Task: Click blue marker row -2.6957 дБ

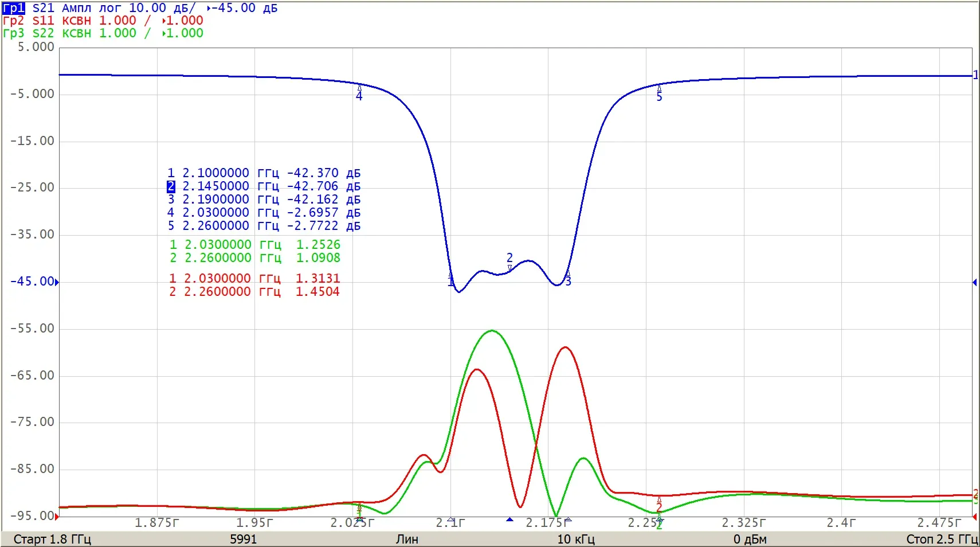Action: tap(264, 213)
